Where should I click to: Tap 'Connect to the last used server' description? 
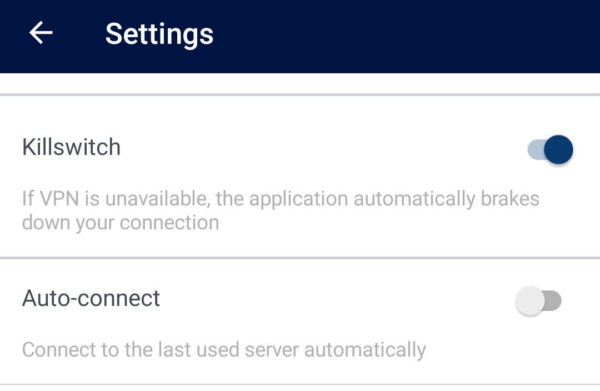pos(224,350)
